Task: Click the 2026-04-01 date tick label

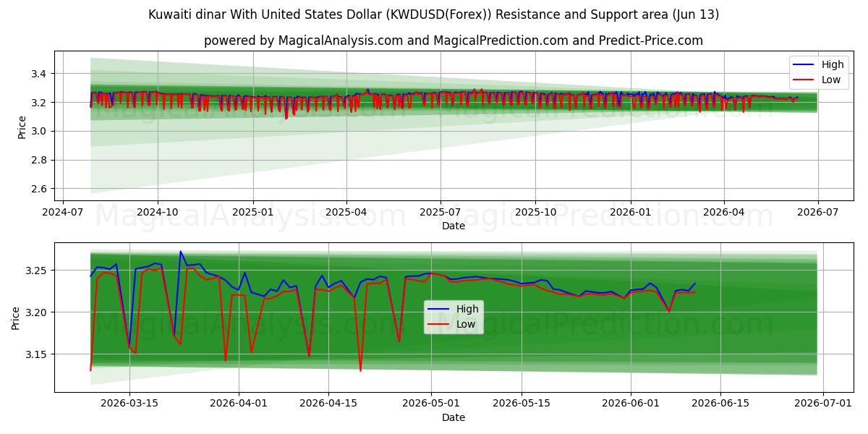Action: pyautogui.click(x=239, y=405)
